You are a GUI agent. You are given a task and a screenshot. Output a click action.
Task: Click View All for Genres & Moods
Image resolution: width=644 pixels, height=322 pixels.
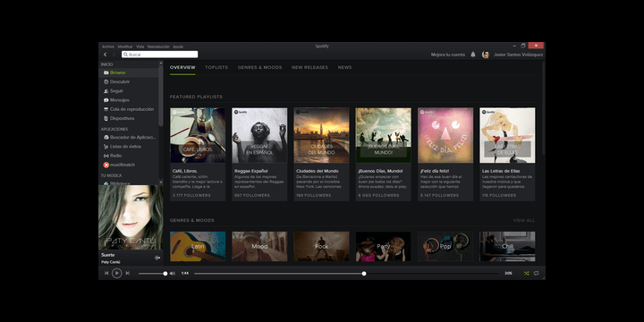pyautogui.click(x=524, y=221)
